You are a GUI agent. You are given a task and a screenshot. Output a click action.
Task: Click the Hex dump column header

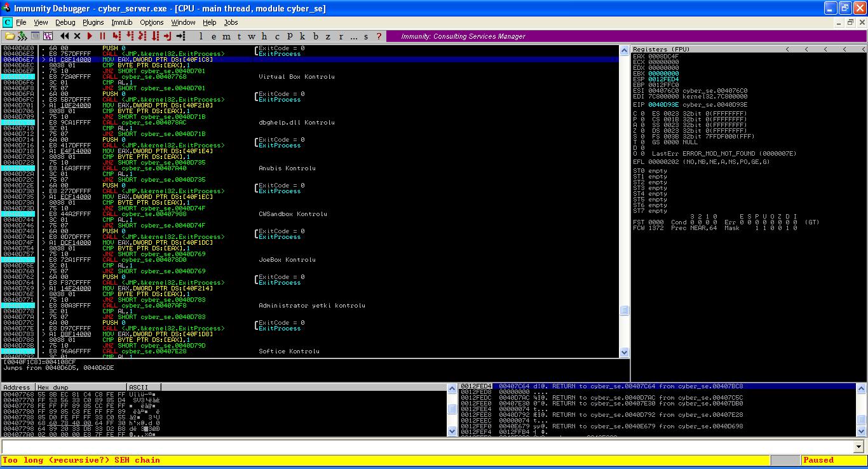coord(81,387)
